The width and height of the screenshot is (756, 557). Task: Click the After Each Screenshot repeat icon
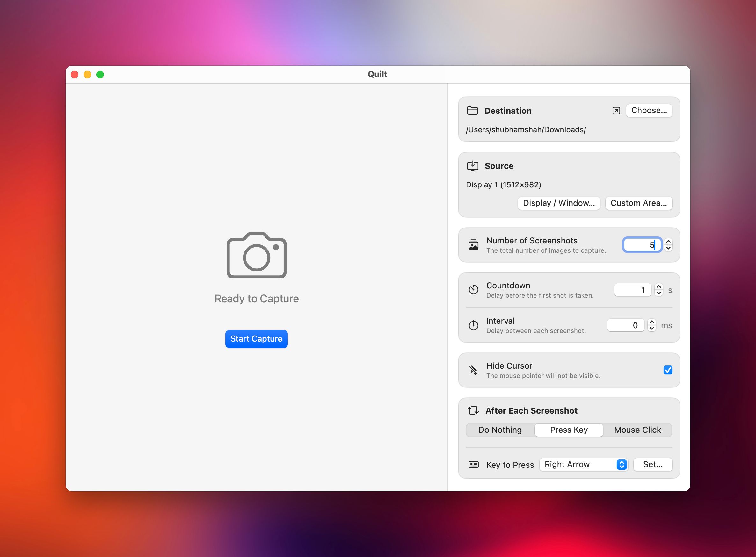tap(473, 410)
